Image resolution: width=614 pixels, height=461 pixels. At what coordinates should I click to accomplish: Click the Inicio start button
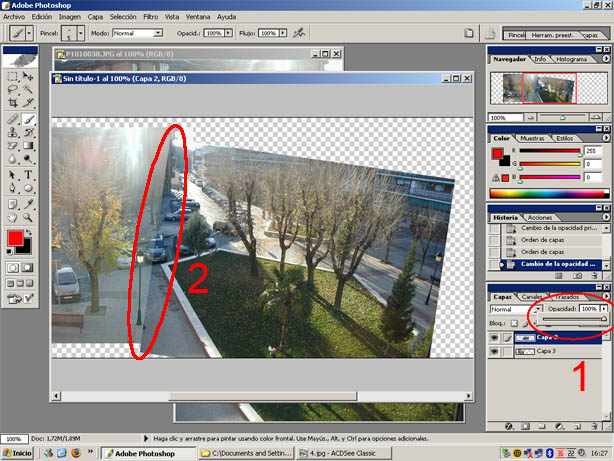tap(18, 453)
